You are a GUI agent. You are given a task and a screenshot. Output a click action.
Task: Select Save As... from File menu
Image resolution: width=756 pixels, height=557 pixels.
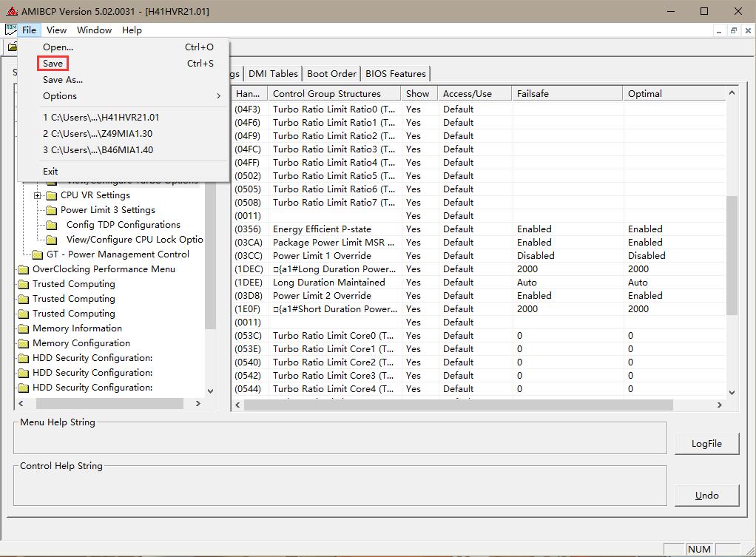pos(63,80)
